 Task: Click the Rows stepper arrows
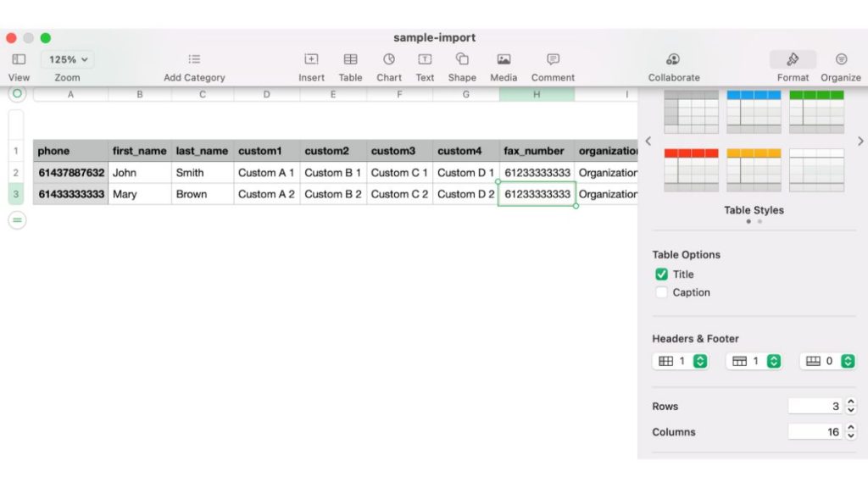tap(851, 406)
